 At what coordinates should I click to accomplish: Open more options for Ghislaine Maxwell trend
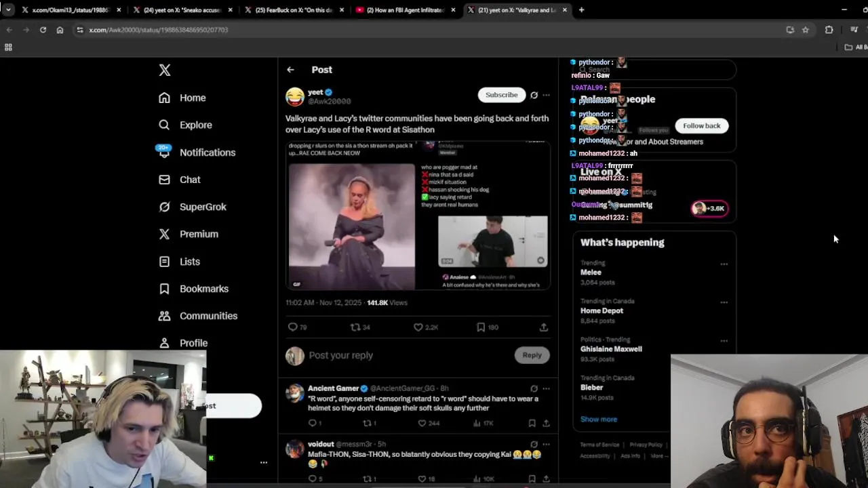coord(724,341)
